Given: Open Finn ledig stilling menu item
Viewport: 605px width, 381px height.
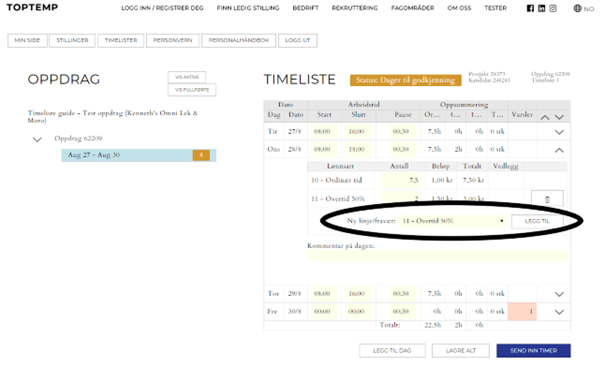Looking at the screenshot, I should pos(248,8).
